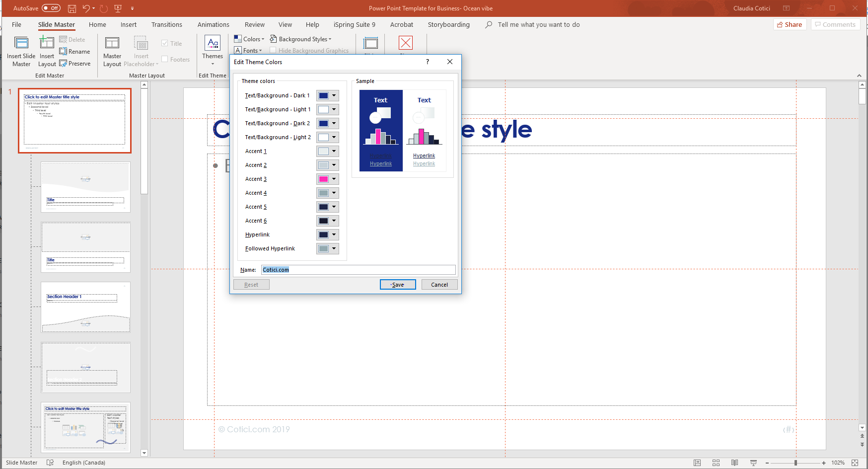Click Close Master View red X icon
Image resolution: width=868 pixels, height=469 pixels.
pyautogui.click(x=406, y=43)
